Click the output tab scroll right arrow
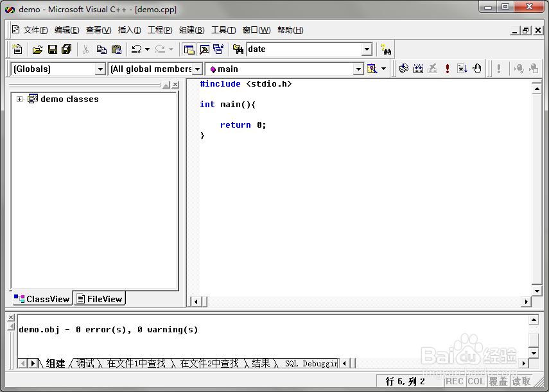This screenshot has width=549, height=392. click(33, 363)
